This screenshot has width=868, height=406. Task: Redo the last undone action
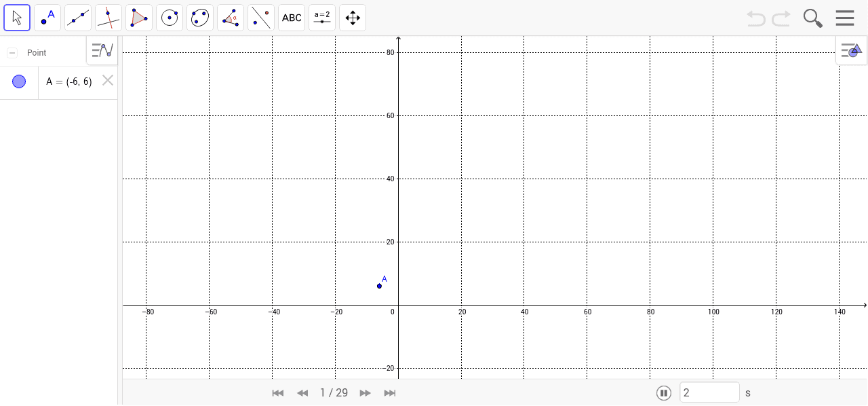click(781, 18)
